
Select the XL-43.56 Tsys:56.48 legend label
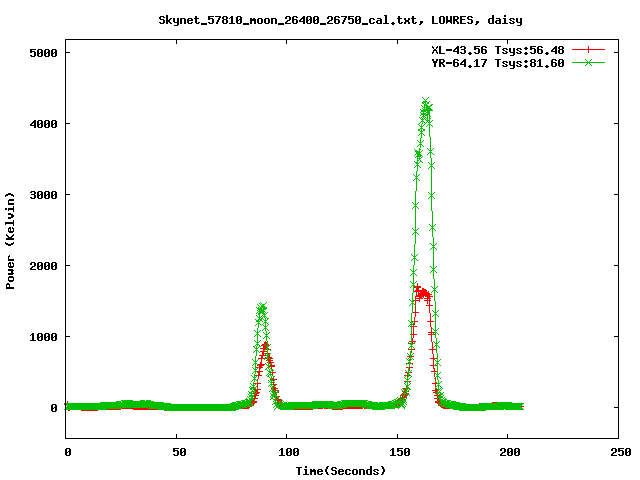tap(498, 50)
